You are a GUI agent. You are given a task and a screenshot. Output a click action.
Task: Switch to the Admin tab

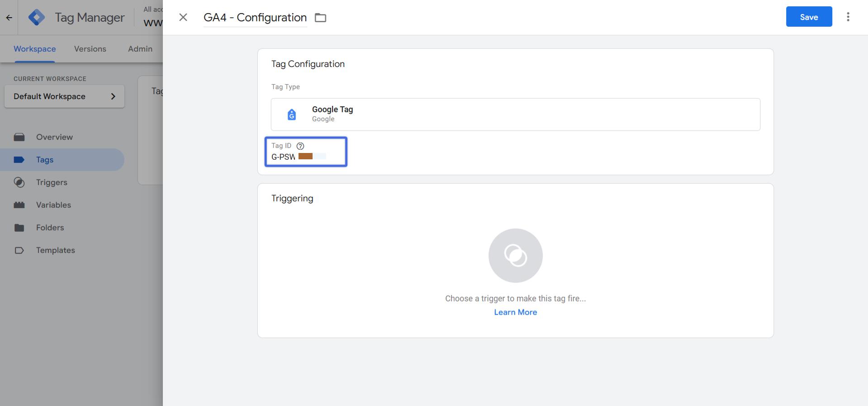(x=140, y=49)
